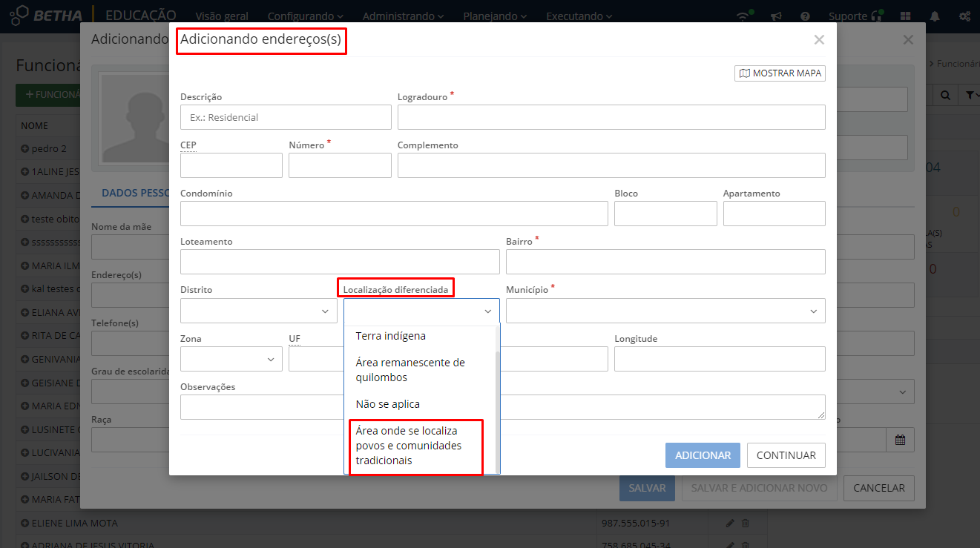Focus the Descrição input field
The width and height of the screenshot is (980, 548).
286,117
